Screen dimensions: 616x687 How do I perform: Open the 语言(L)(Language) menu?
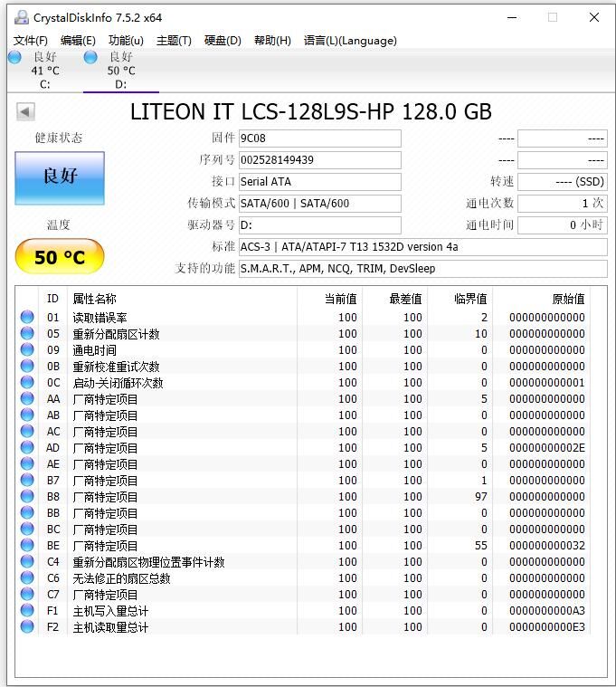click(x=350, y=41)
